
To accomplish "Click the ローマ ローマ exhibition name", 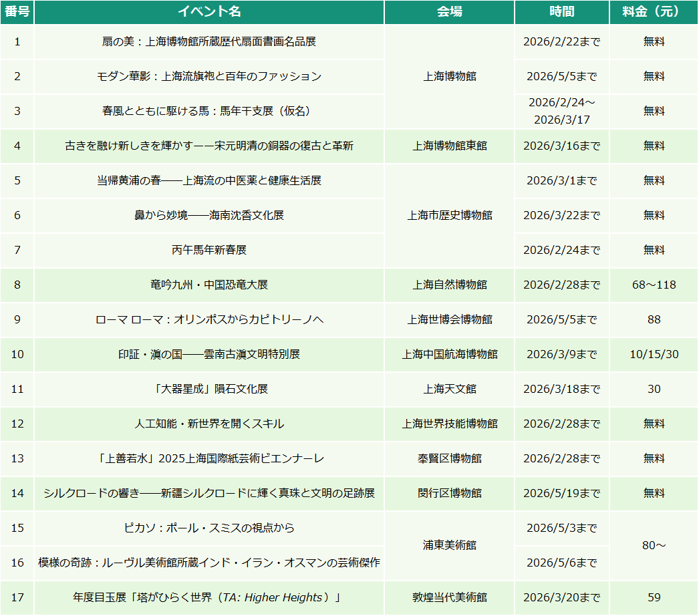I will [x=208, y=320].
